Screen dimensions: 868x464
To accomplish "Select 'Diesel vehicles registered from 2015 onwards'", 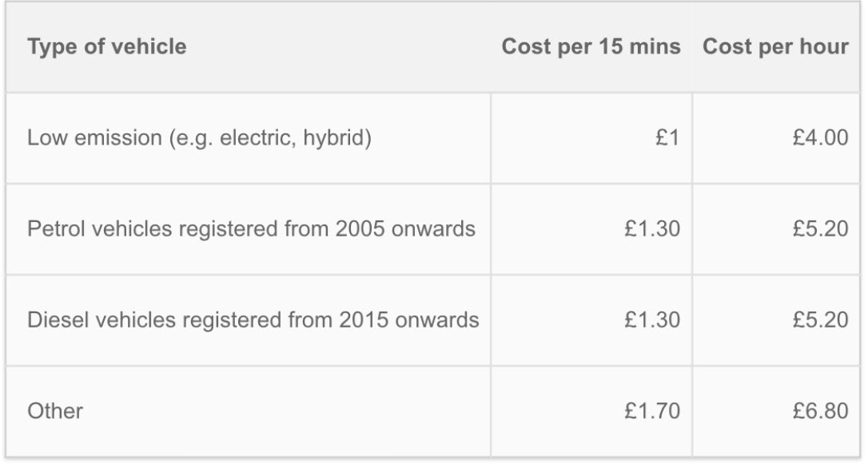I will tap(253, 320).
